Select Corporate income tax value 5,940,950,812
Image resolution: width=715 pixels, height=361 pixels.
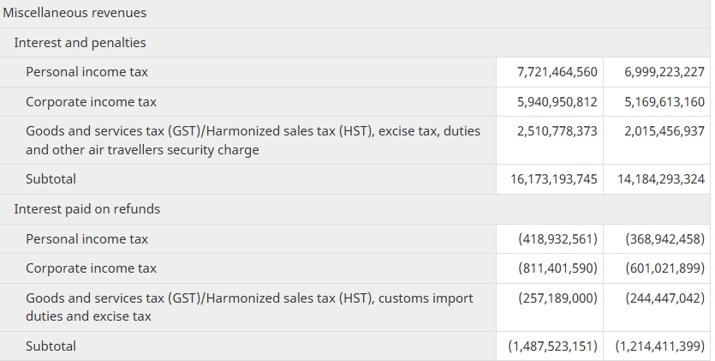tap(550, 102)
